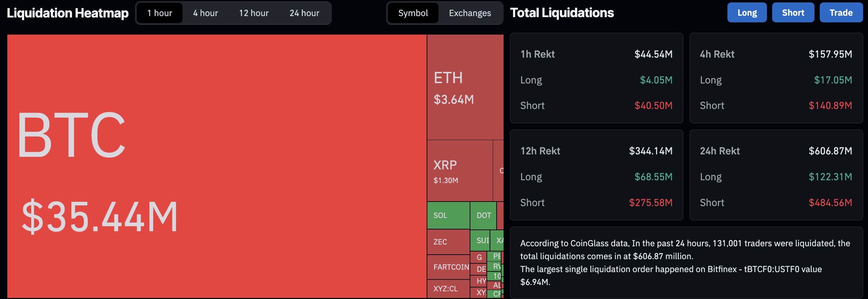Open the FARTCOIN heatmap tile
Viewport: 868px width, 299px height.
(448, 267)
